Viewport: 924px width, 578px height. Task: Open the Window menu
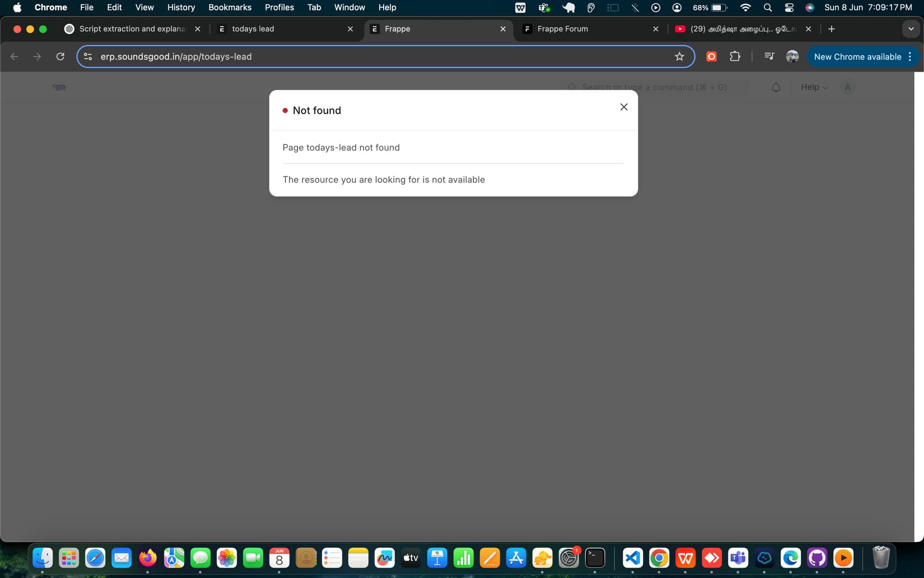coord(349,7)
